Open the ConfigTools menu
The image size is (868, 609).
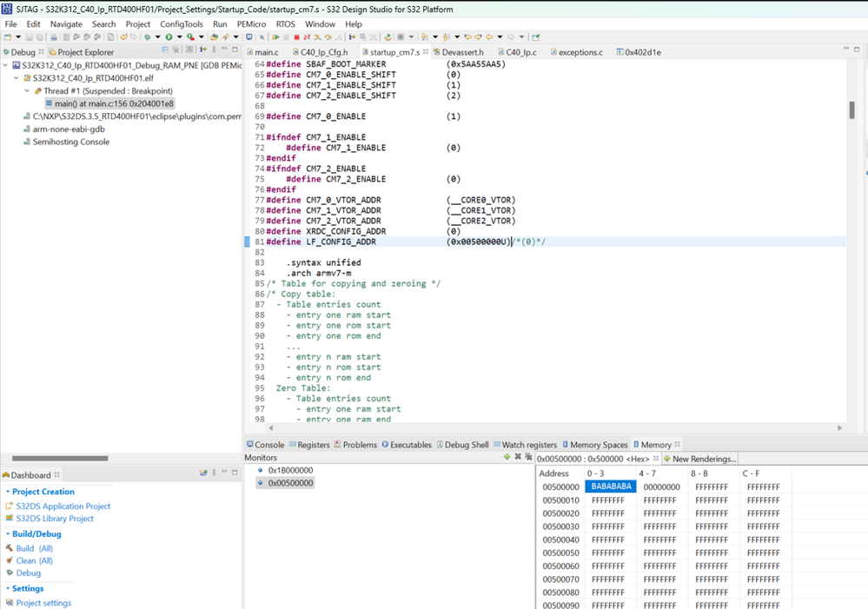(181, 24)
